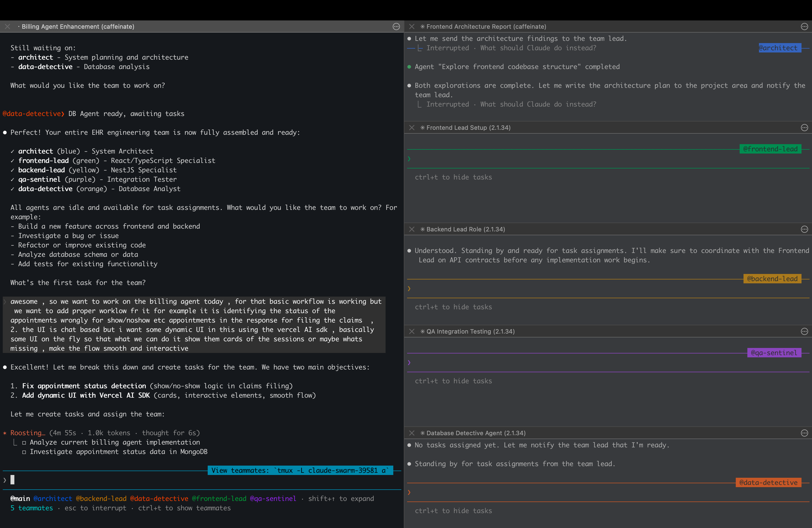Focus the data-detective prompt input chevron
Screen dimensions: 812x528
(x=409, y=492)
